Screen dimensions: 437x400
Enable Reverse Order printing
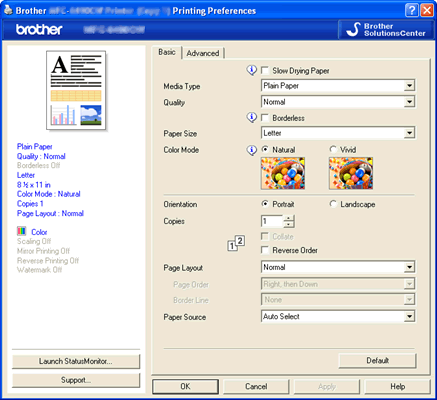click(265, 250)
